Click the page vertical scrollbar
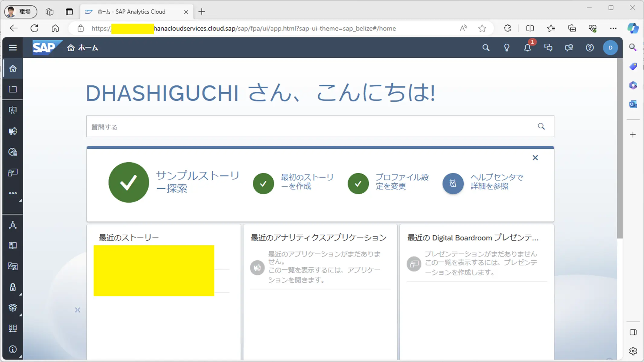The height and width of the screenshot is (362, 644). pos(620,148)
